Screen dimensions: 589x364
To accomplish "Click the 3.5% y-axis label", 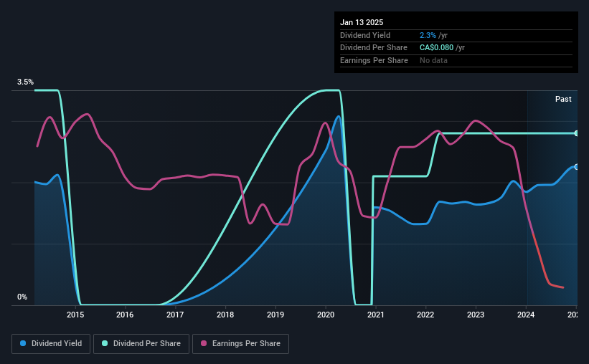I will pos(25,82).
